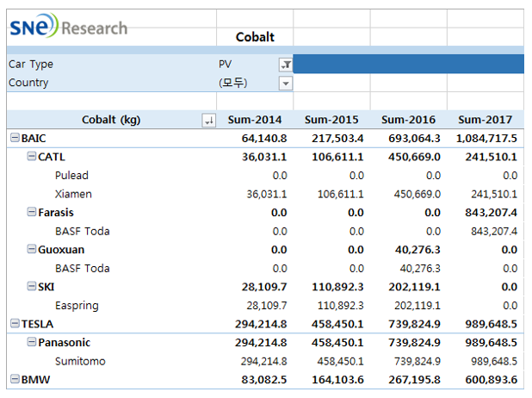
Task: Click BAIC 2015 value 217,503.4
Action: pyautogui.click(x=337, y=139)
